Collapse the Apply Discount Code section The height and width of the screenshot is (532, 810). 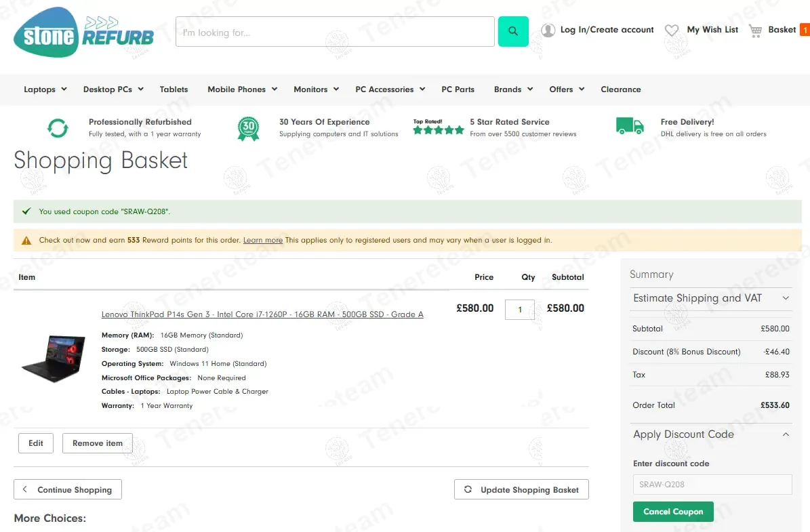[786, 434]
